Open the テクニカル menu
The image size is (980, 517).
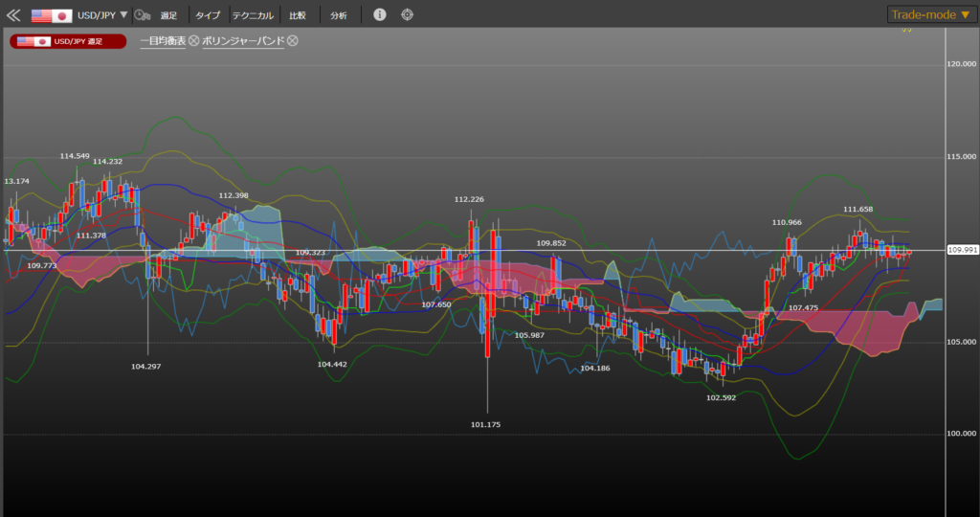coord(254,15)
